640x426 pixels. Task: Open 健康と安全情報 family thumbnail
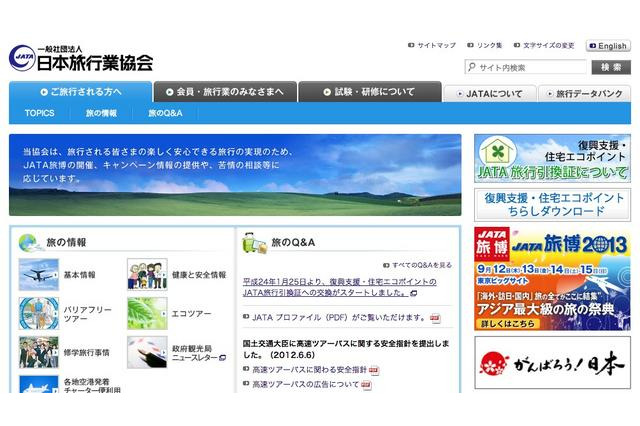point(147,275)
